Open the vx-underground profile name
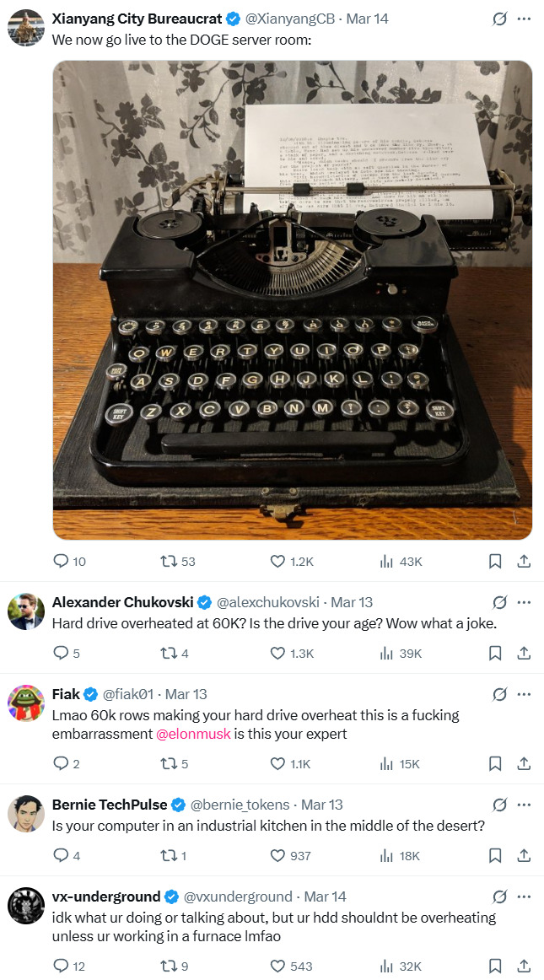Image resolution: width=544 pixels, height=980 pixels. click(x=106, y=897)
